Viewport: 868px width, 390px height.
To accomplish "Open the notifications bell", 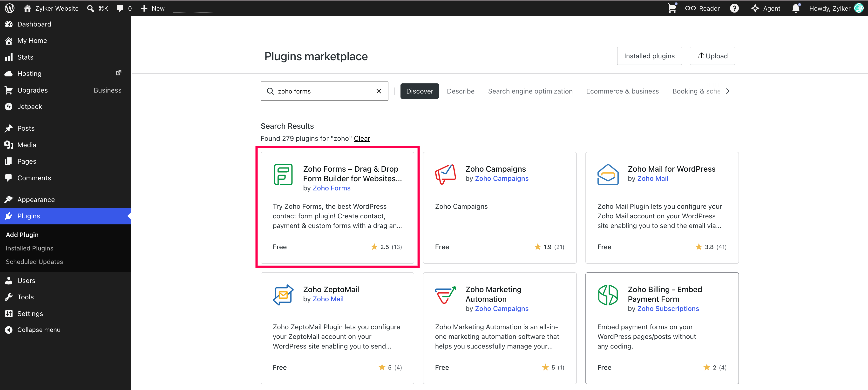I will 796,8.
